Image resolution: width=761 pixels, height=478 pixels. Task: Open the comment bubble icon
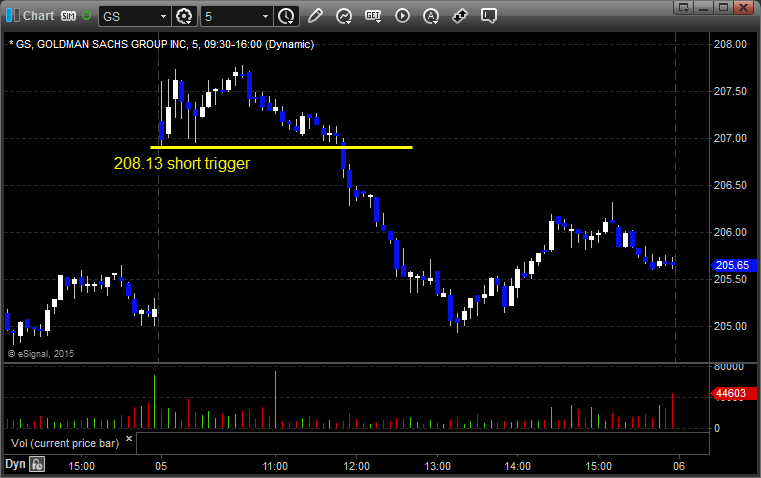(x=489, y=16)
